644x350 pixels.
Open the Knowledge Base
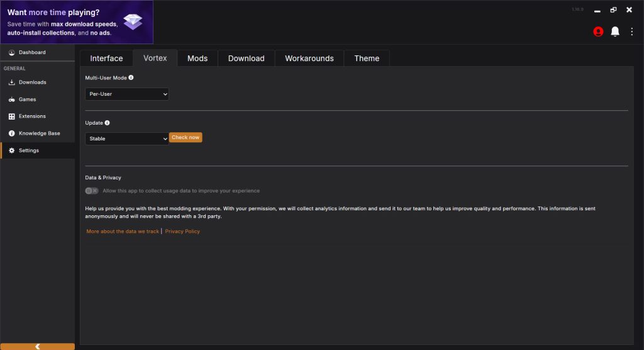[37, 133]
